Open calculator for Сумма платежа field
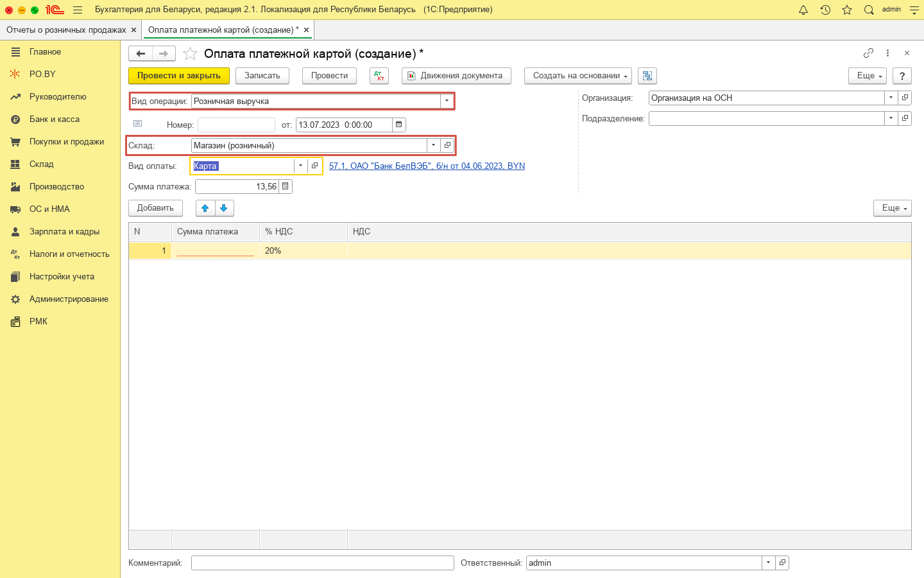This screenshot has height=578, width=924. 286,186
